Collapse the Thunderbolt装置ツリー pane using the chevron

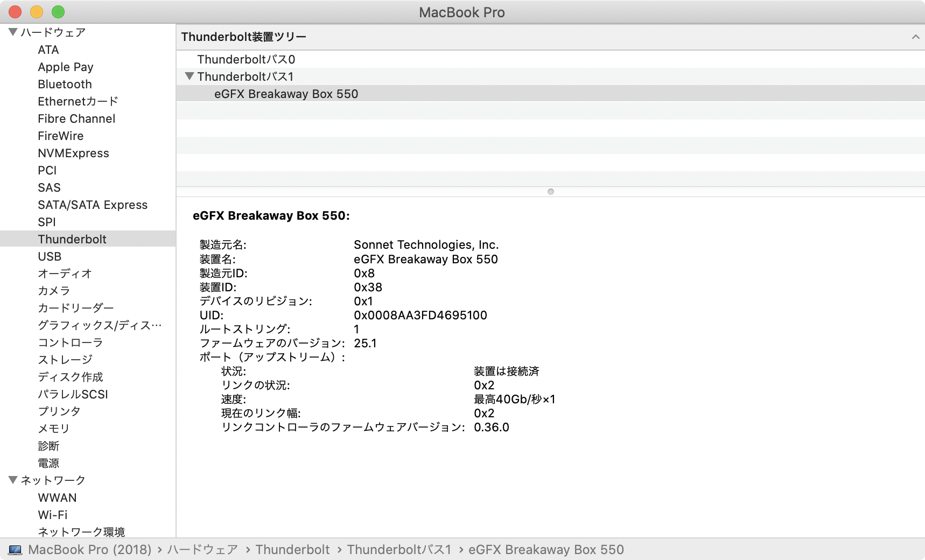(915, 37)
